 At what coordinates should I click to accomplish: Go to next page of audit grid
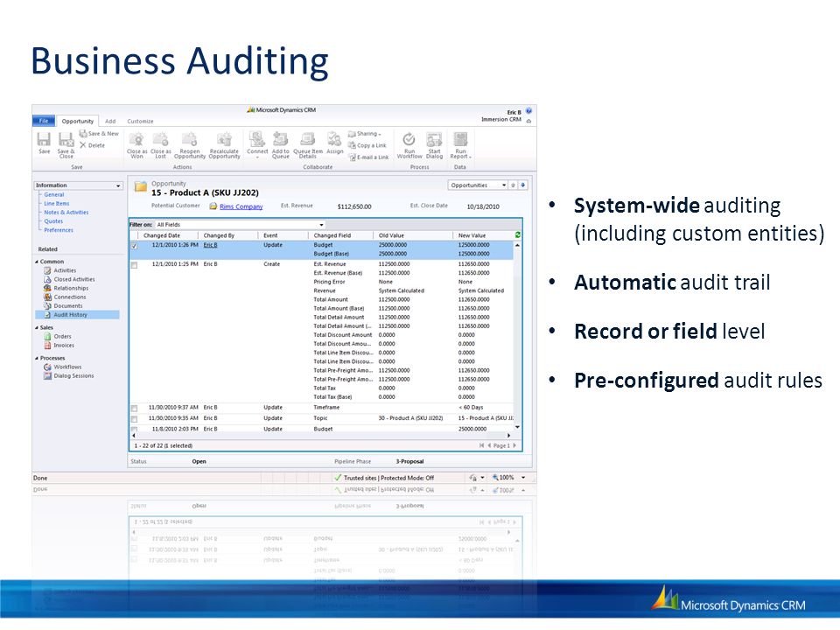click(514, 445)
